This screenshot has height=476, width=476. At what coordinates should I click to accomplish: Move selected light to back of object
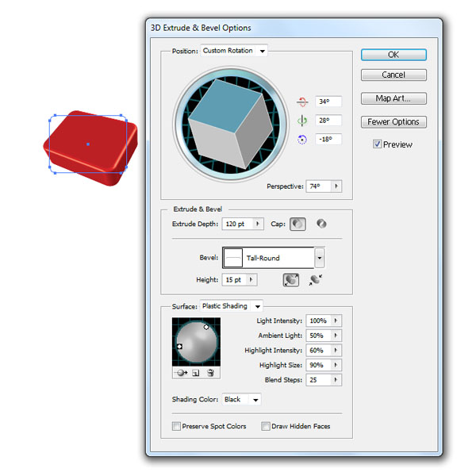coord(182,373)
